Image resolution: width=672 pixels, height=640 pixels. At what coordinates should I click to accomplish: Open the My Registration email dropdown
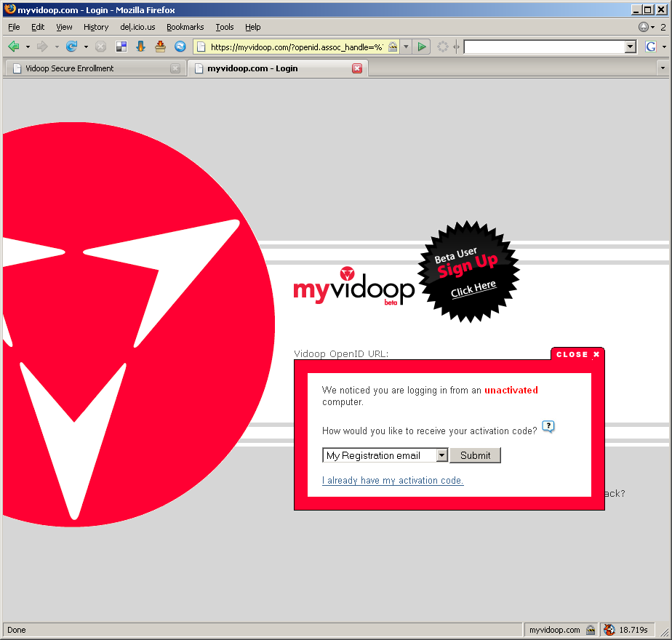pos(385,455)
